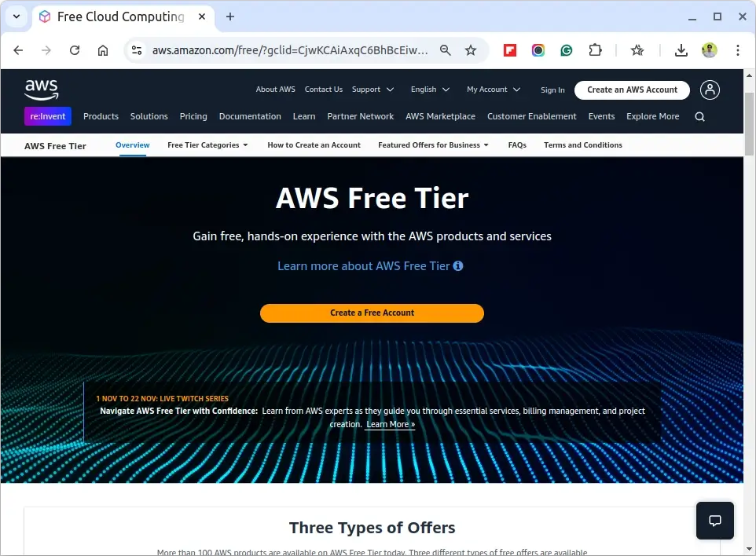Open the Chrome downloads icon
The height and width of the screenshot is (556, 756).
[x=681, y=50]
